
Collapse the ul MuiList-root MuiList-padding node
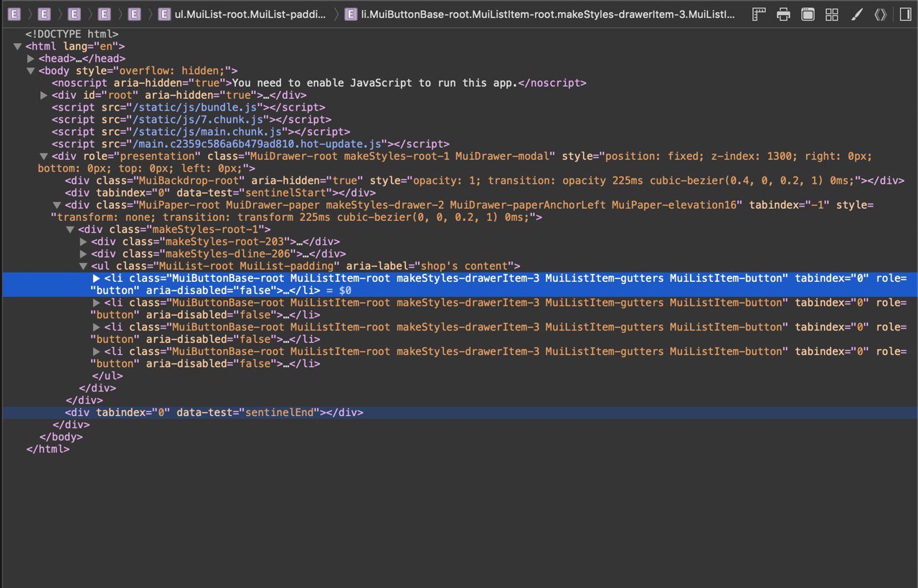coord(84,266)
